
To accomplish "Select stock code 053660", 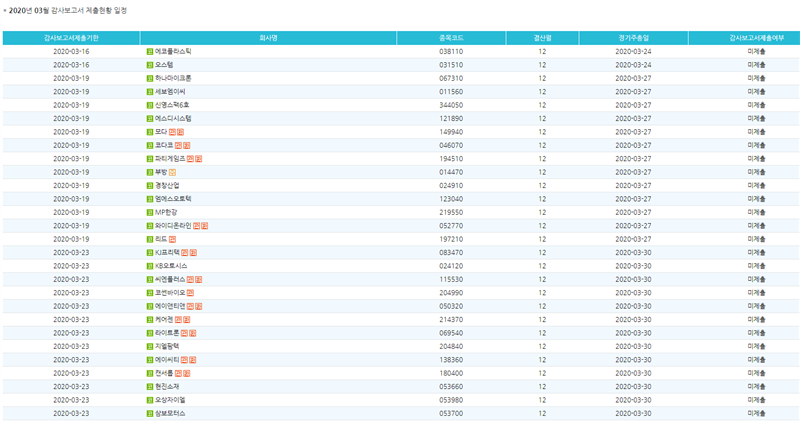I will (x=451, y=387).
